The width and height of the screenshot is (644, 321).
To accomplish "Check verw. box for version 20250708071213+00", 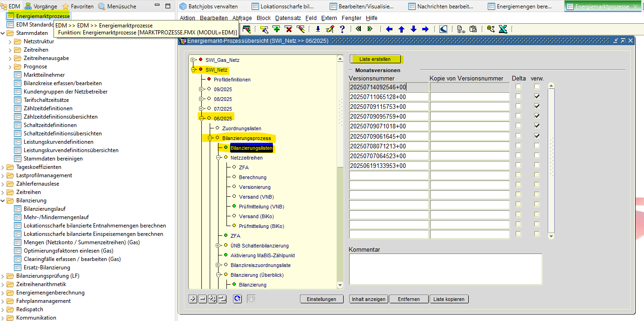I will click(537, 146).
